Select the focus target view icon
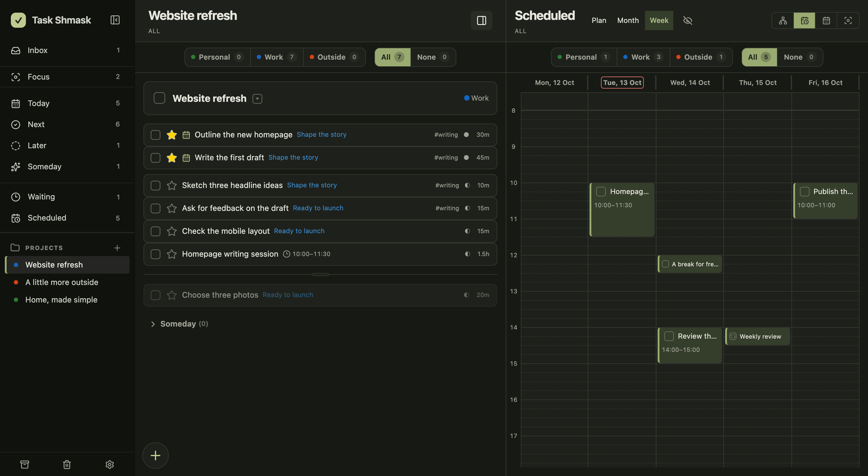Screen dimensions: 868x476 (x=848, y=20)
